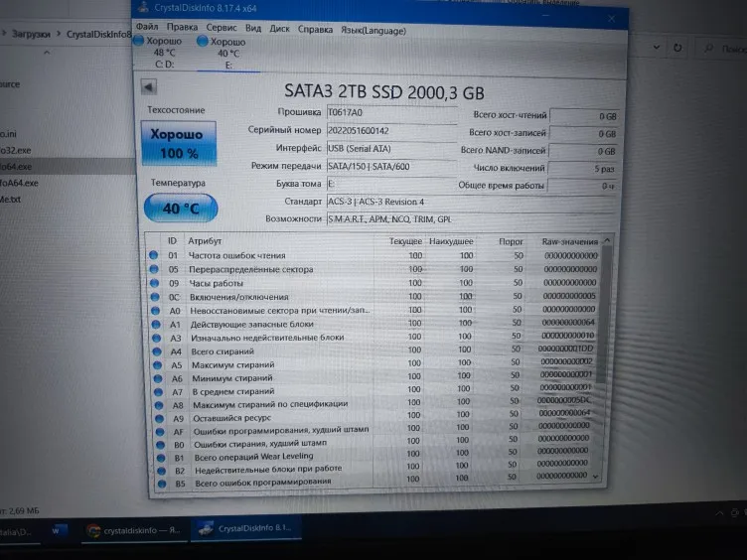
Task: Click the serial number field 2022051600142
Action: (x=391, y=131)
